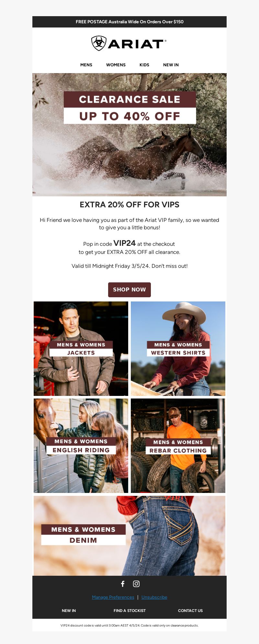259x644 pixels.
Task: Open the FIND A STOCKIST link
Action: 129,611
